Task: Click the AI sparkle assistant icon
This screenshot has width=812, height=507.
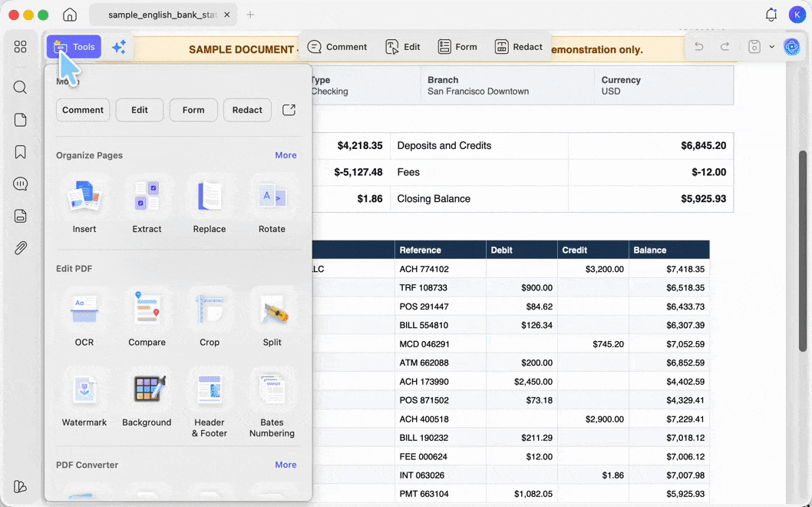Action: pos(119,47)
